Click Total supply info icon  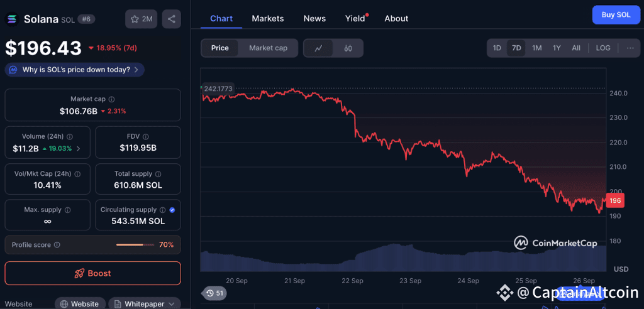(x=158, y=174)
